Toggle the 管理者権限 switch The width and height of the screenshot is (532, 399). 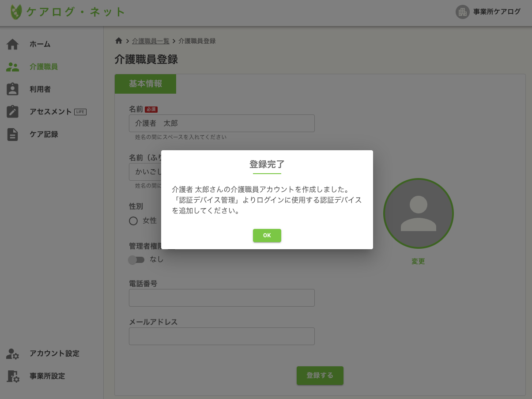(136, 260)
